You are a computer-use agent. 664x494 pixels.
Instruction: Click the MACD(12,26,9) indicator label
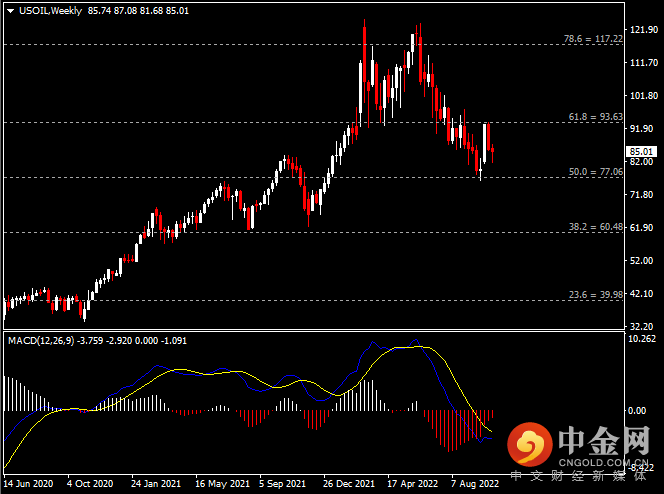(x=42, y=341)
